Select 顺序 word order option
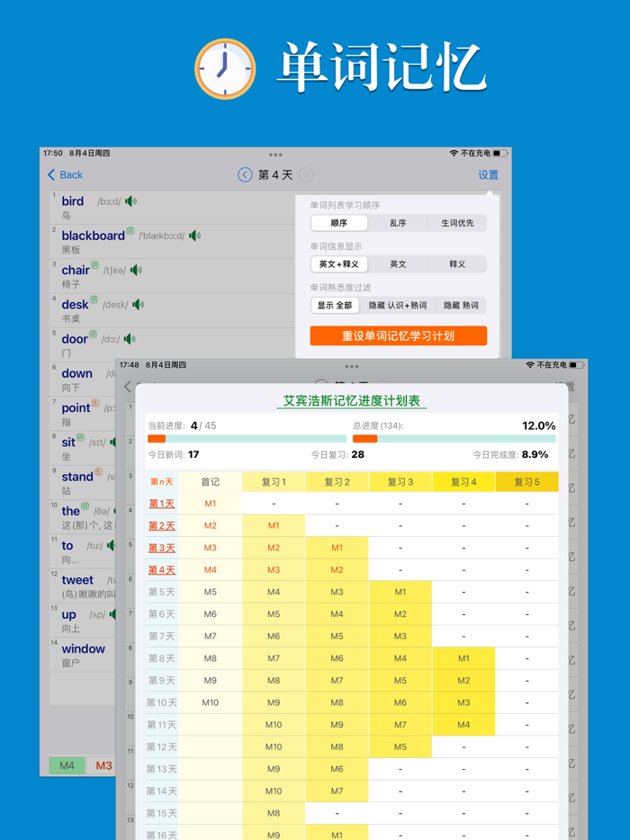The width and height of the screenshot is (630, 840). (x=339, y=223)
